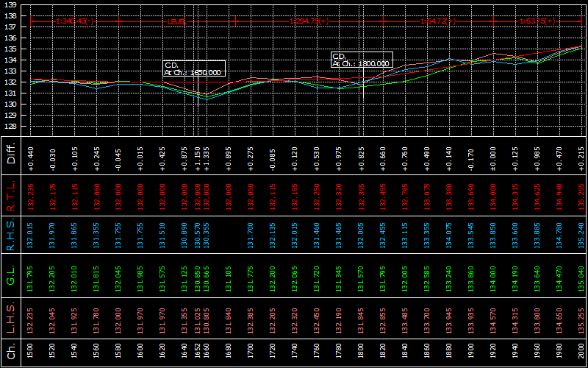Click the 'L.H.S.' row label
The image size is (588, 368).
click(x=12, y=318)
